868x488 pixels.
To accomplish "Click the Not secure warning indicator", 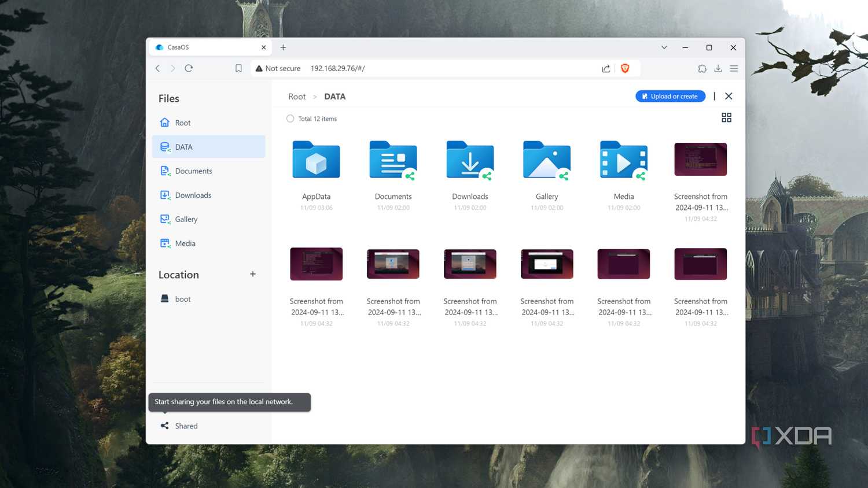I will coord(278,68).
